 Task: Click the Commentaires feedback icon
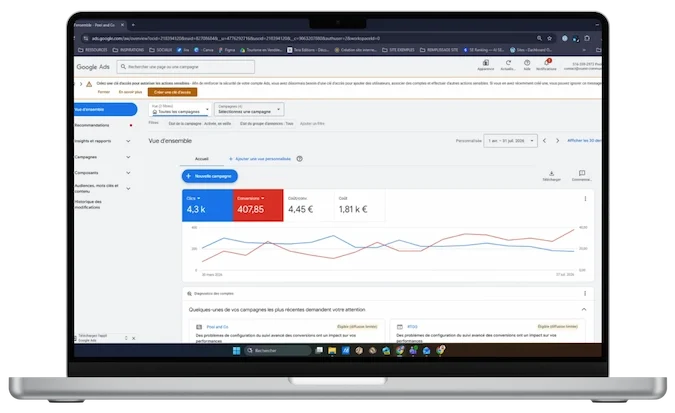pyautogui.click(x=582, y=173)
